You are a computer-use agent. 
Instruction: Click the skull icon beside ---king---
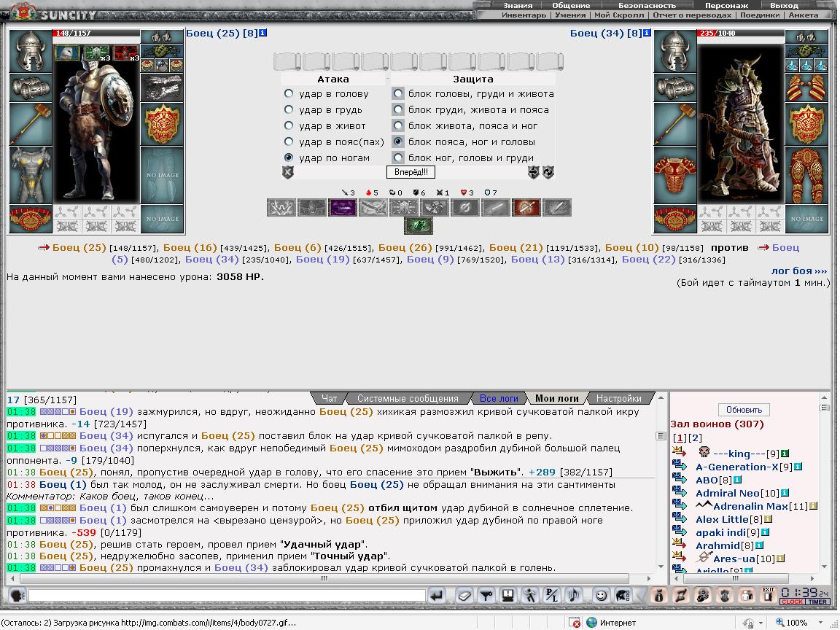tap(704, 453)
